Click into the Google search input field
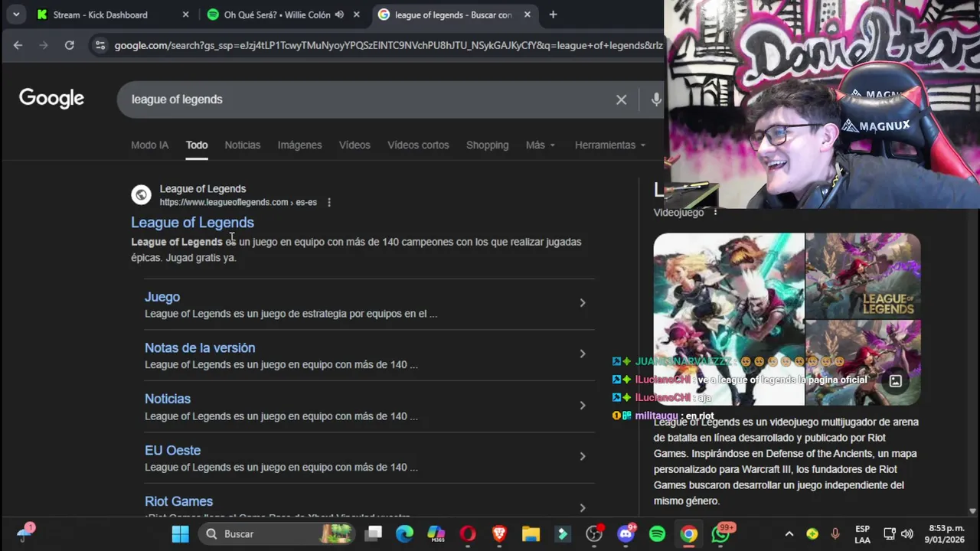The image size is (980, 551). 367,99
